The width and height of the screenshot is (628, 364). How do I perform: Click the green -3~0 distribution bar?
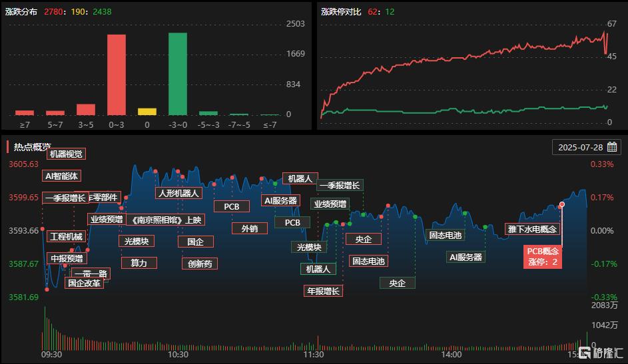(178, 74)
